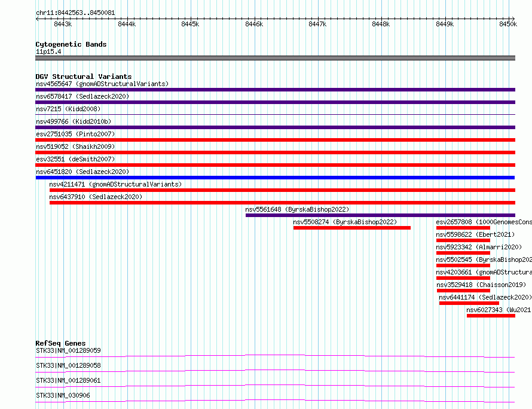Image resolution: width=532 pixels, height=409 pixels.
Task: Click the 8443k ruler position
Action: 63,24
